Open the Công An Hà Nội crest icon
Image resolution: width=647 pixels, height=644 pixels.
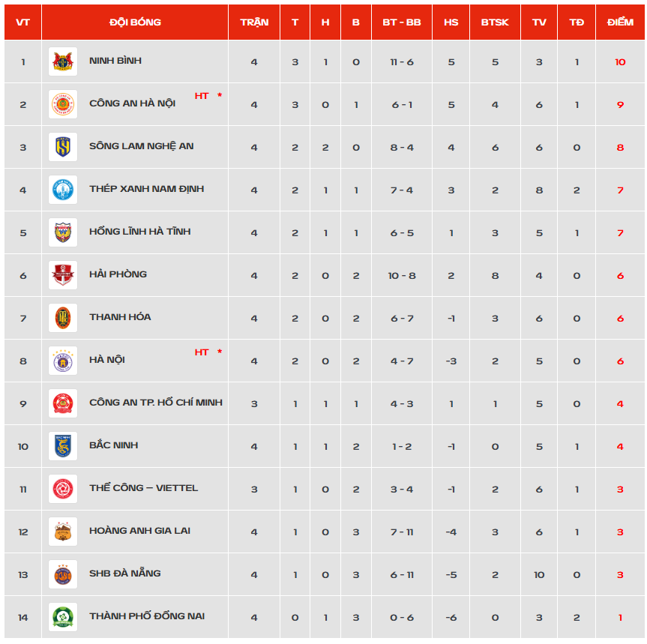[x=63, y=104]
